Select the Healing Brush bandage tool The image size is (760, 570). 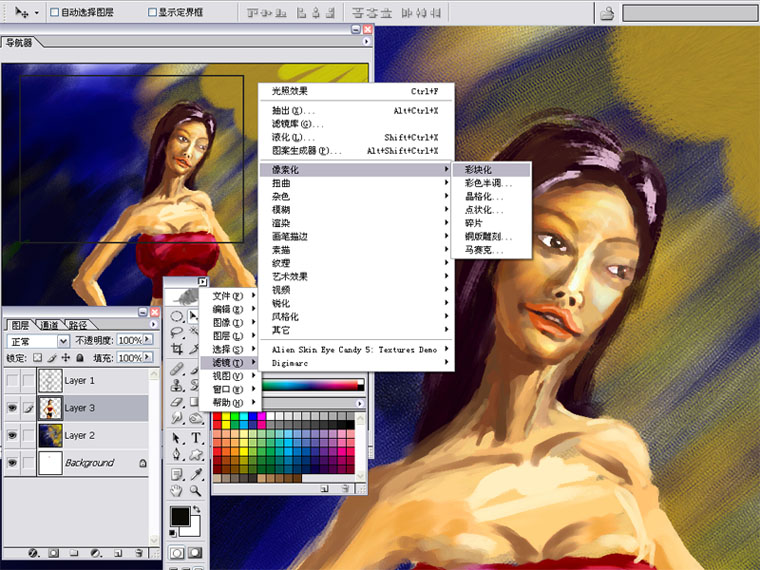(176, 369)
